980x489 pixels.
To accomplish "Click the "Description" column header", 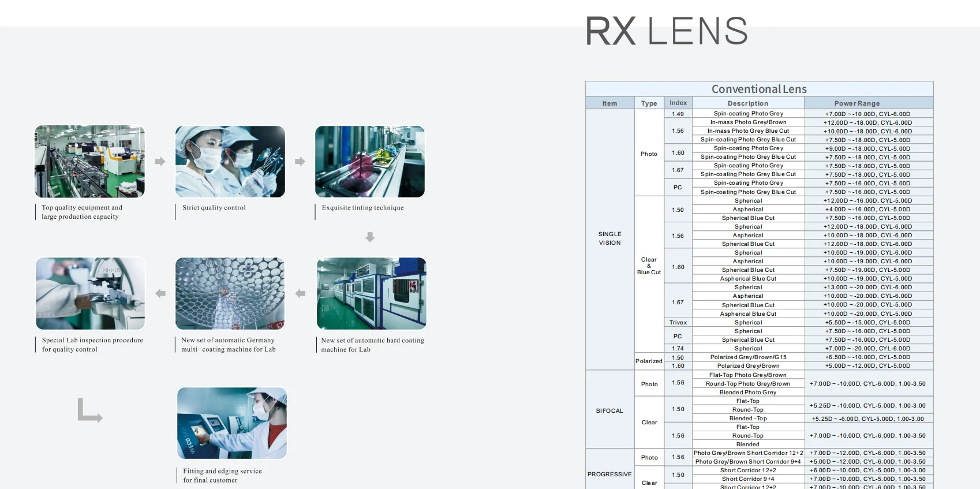I will tap(748, 103).
